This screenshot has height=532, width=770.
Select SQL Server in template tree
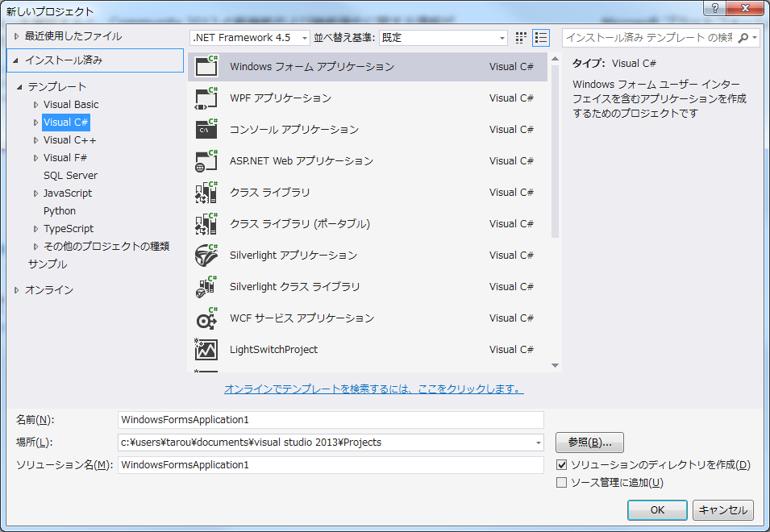[70, 175]
